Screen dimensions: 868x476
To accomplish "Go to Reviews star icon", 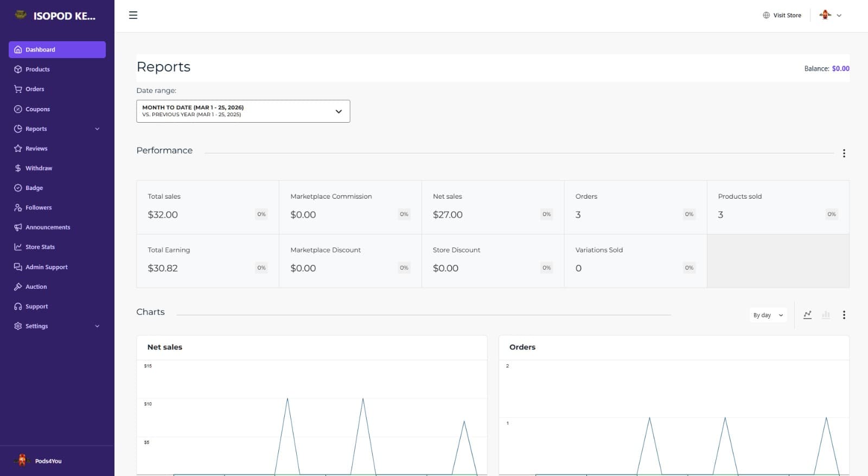I will pyautogui.click(x=18, y=148).
